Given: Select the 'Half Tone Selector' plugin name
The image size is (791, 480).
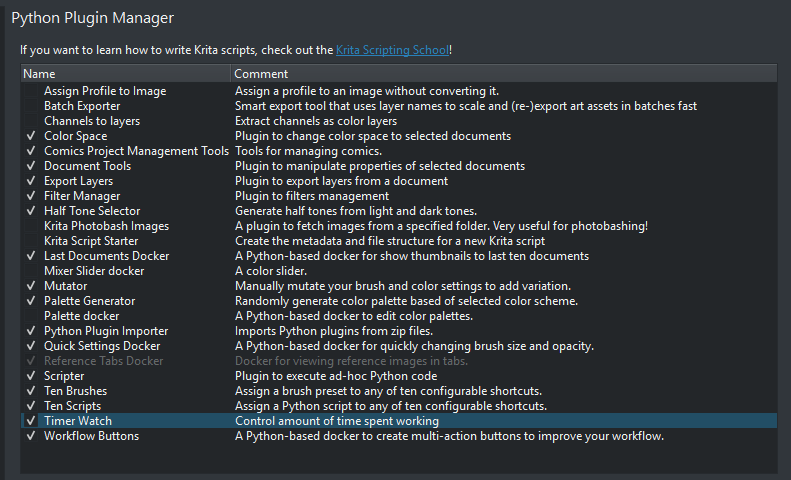Looking at the screenshot, I should click(92, 211).
